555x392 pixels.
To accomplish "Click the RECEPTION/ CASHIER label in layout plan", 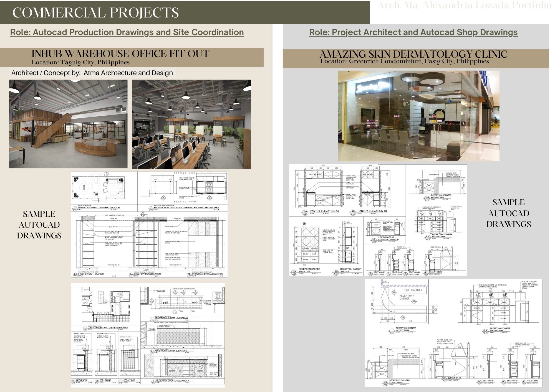I will click(406, 297).
